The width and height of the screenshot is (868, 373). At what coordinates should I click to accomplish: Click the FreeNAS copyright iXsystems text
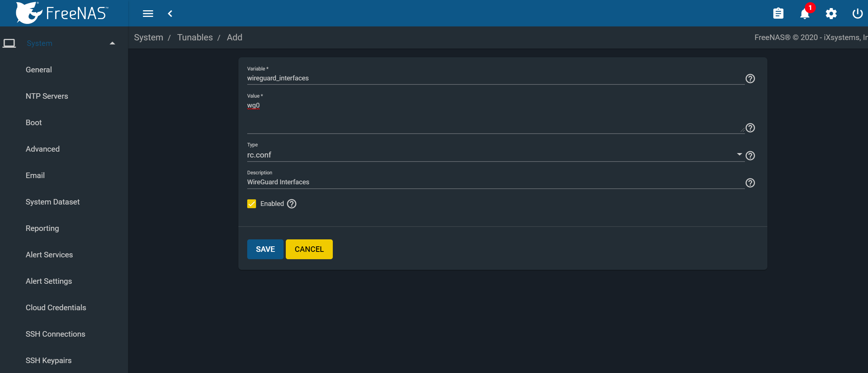point(811,37)
